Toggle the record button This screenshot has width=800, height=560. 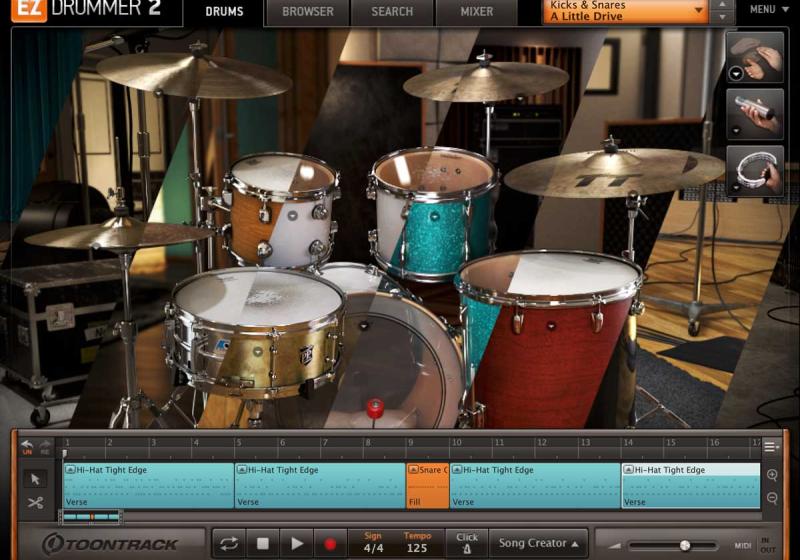(329, 543)
